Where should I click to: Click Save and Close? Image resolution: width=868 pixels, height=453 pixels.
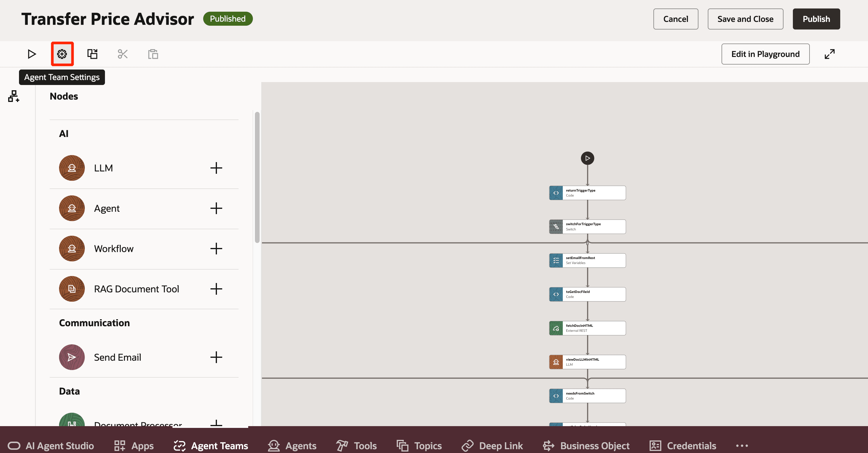pos(745,19)
